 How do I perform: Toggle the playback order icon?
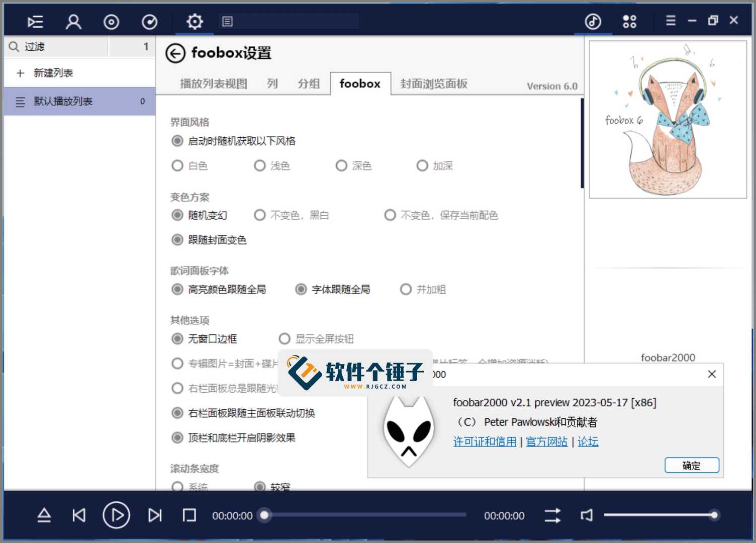pyautogui.click(x=552, y=515)
